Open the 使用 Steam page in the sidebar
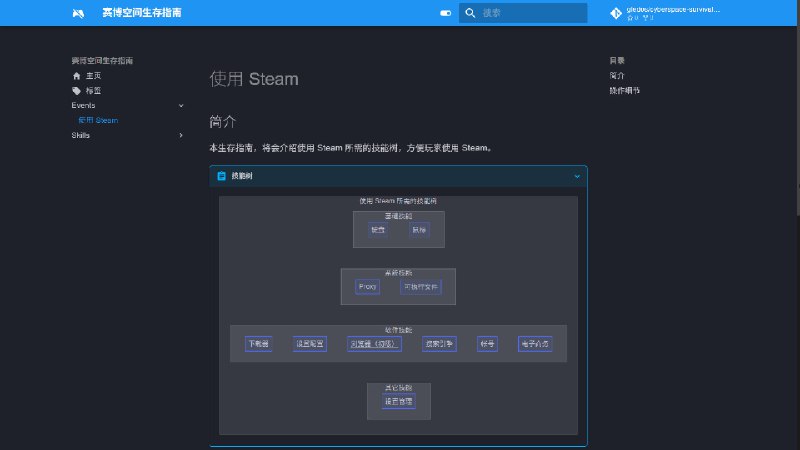This screenshot has width=800, height=450. tap(98, 121)
